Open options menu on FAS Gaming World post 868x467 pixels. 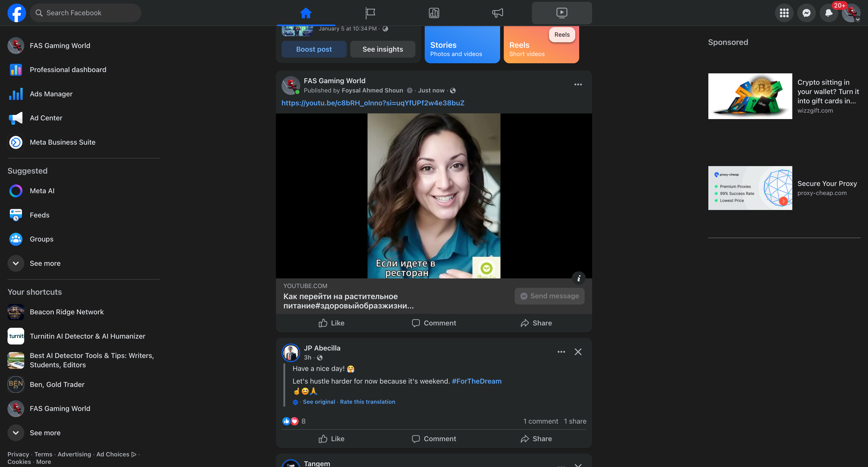[x=578, y=84]
